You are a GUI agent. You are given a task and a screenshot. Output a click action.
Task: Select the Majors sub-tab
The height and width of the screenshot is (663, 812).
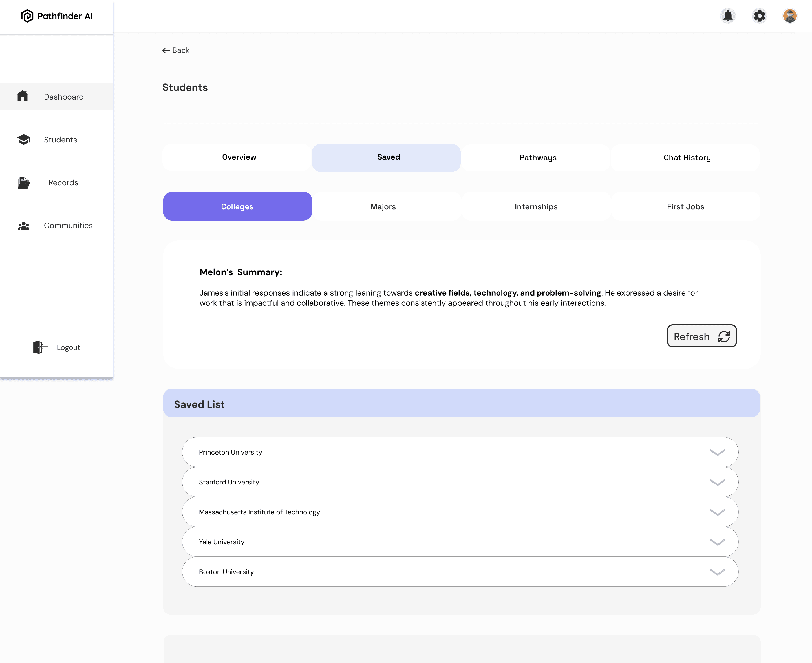(x=383, y=207)
